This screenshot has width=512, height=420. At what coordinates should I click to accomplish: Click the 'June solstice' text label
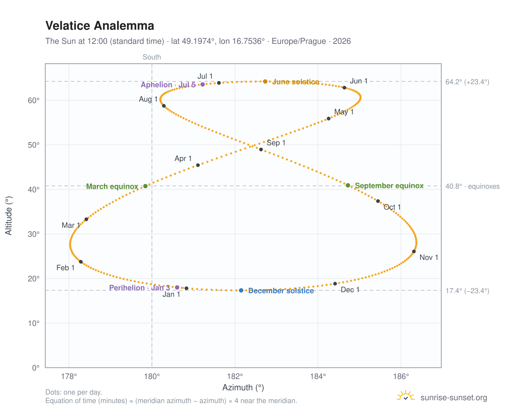296,82
